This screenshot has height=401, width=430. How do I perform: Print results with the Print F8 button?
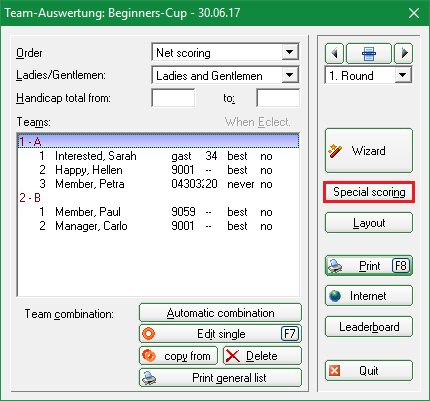coord(369,266)
